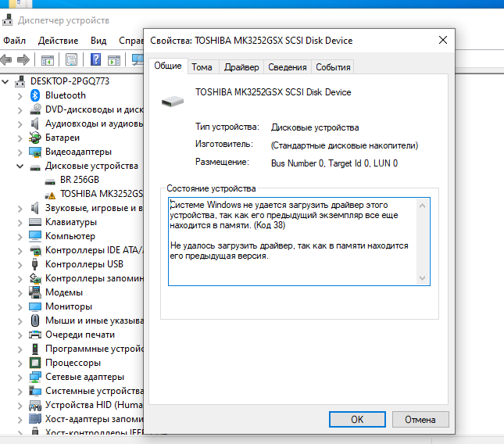This screenshot has height=444, width=504.
Task: Expand the Батареи category
Action: point(20,138)
